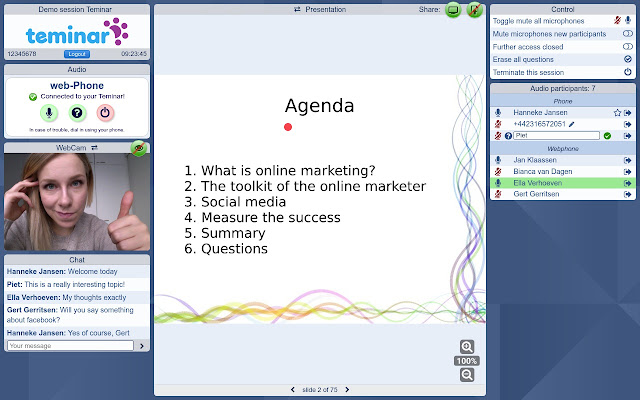
Task: Remove Piet with the exit icon
Action: point(628,136)
